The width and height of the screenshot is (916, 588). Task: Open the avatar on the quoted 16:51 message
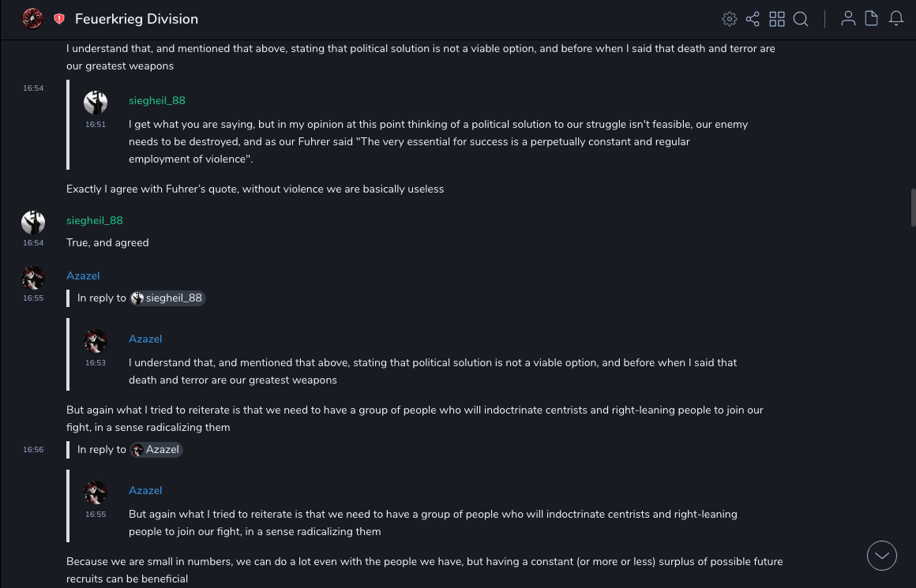pyautogui.click(x=96, y=103)
